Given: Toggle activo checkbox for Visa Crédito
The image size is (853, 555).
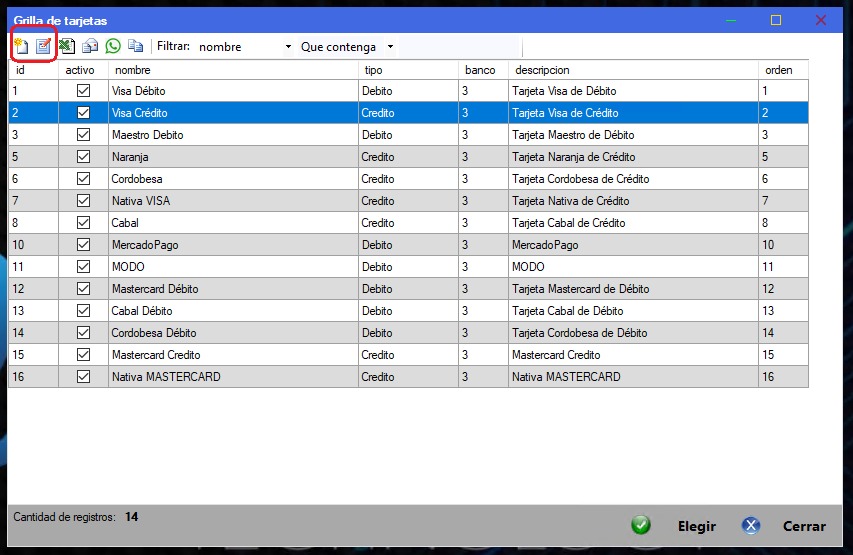Looking at the screenshot, I should point(83,113).
